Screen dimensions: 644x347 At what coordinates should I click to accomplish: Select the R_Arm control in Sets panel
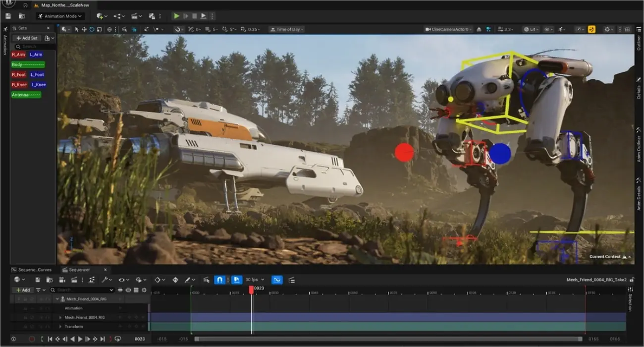(x=18, y=55)
